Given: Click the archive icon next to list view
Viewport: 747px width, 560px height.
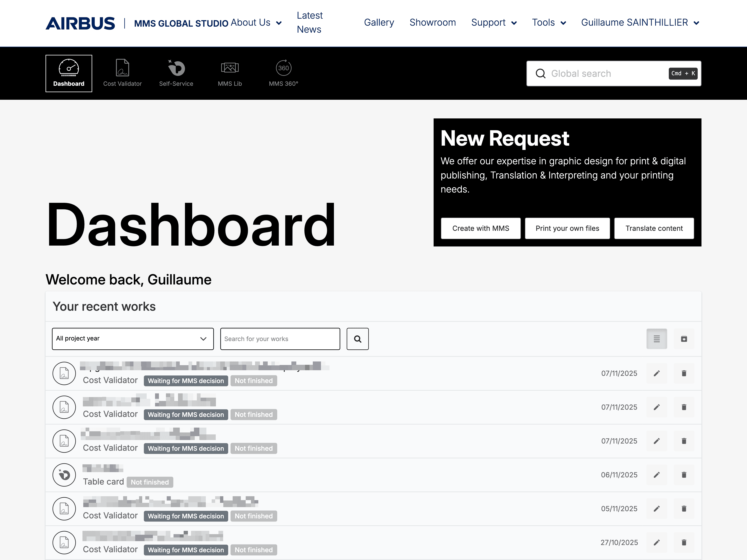Looking at the screenshot, I should tap(684, 339).
